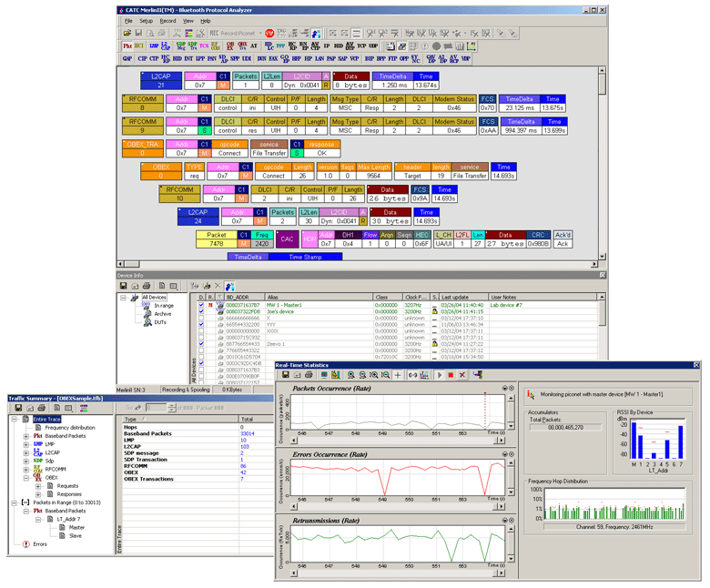Toggle the HID decode button
Viewport: 710px width, 588px height.
[x=339, y=46]
